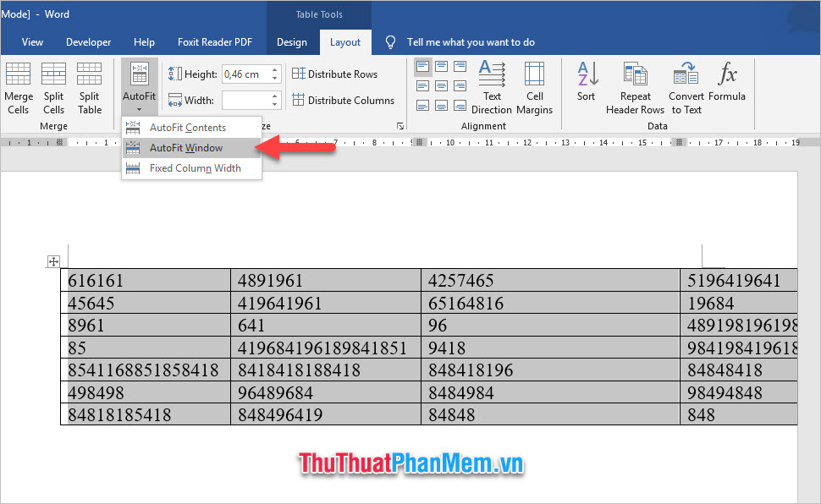Click the Split Table icon
This screenshot has width=821, height=504.
click(x=89, y=74)
